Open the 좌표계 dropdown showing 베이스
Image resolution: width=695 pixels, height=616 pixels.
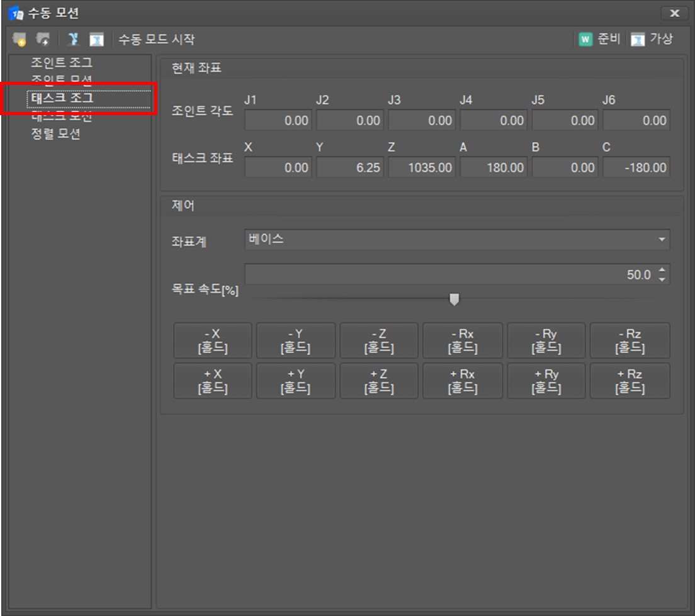(456, 240)
